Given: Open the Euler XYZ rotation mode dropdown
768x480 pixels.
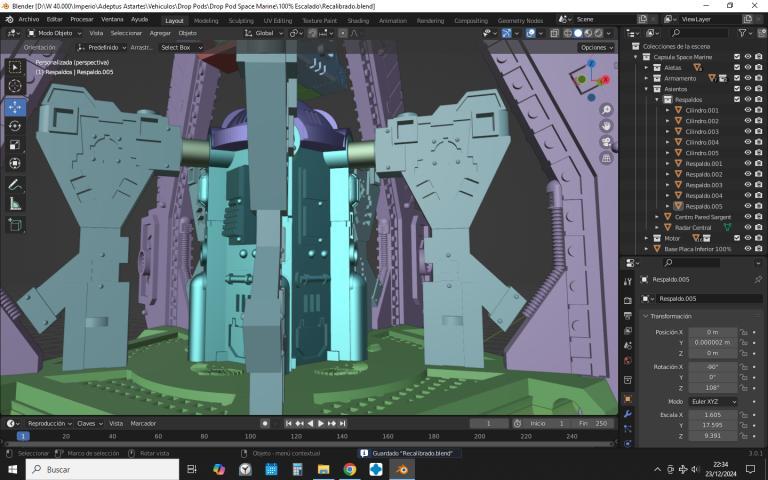Looking at the screenshot, I should (712, 401).
